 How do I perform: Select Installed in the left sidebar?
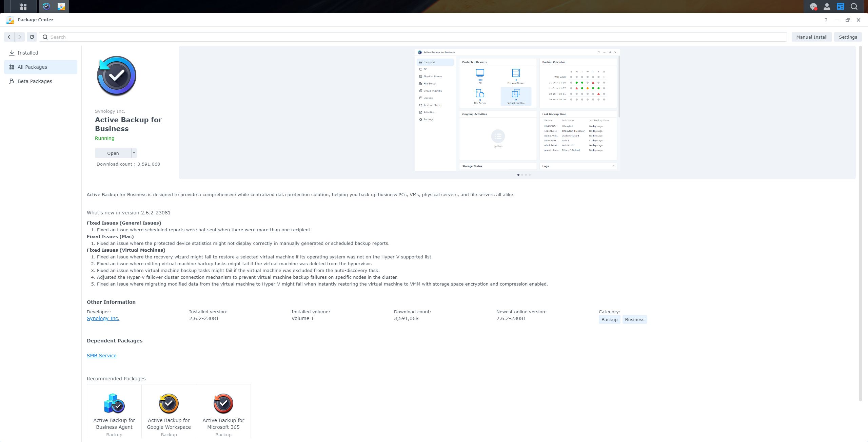[x=28, y=53]
